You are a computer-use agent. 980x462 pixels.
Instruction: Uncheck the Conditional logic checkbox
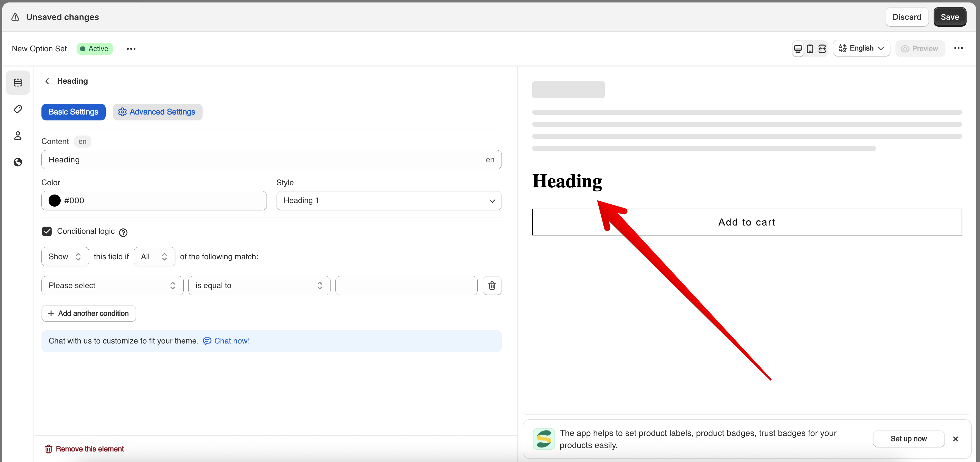pyautogui.click(x=47, y=232)
